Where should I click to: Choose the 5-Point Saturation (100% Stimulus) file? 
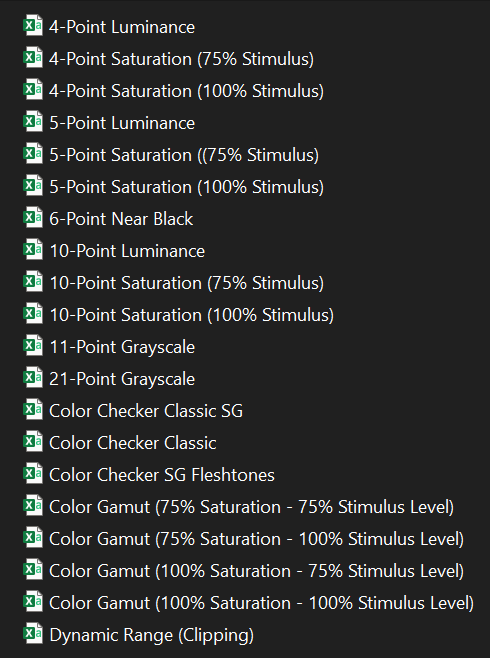point(186,187)
